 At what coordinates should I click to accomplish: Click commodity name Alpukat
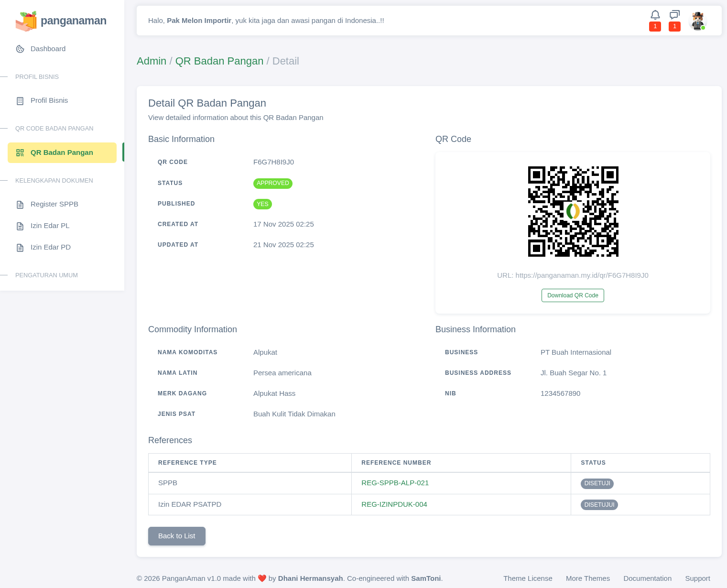coord(265,352)
